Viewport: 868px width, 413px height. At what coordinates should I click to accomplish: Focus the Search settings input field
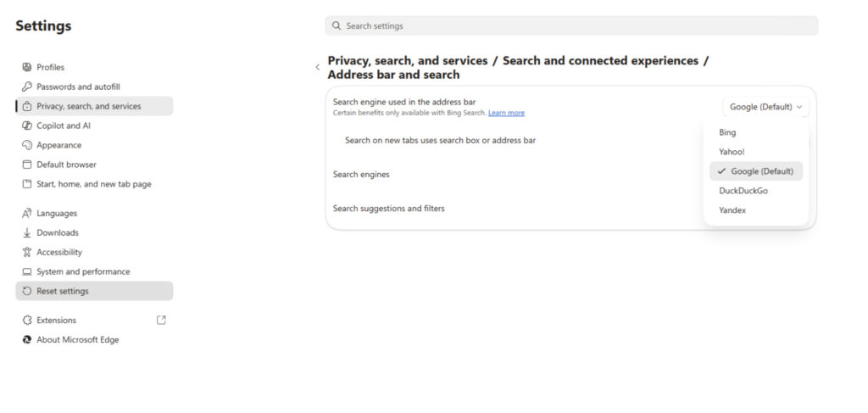click(x=571, y=26)
